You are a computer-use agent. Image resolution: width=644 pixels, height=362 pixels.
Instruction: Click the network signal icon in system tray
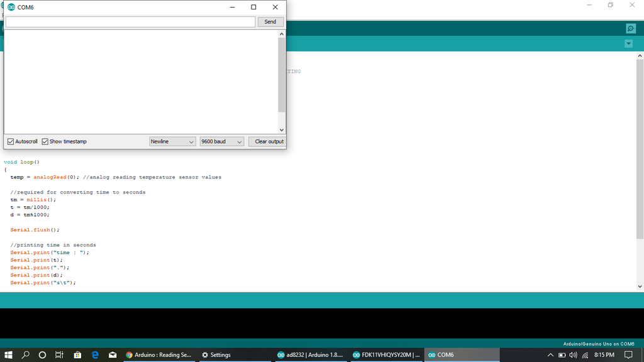click(584, 354)
